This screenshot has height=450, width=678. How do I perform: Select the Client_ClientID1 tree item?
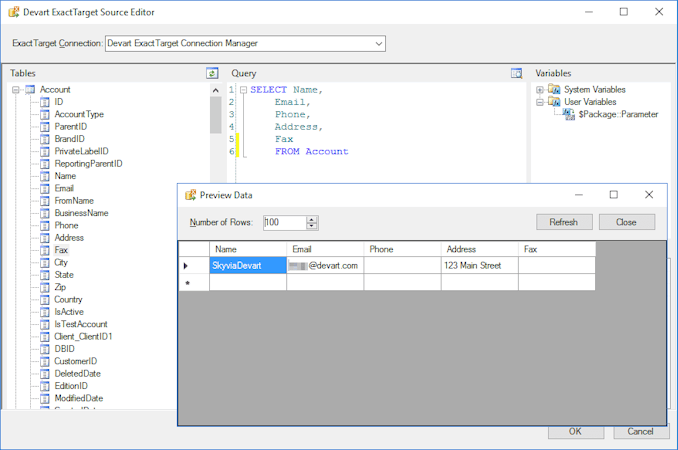tap(83, 337)
